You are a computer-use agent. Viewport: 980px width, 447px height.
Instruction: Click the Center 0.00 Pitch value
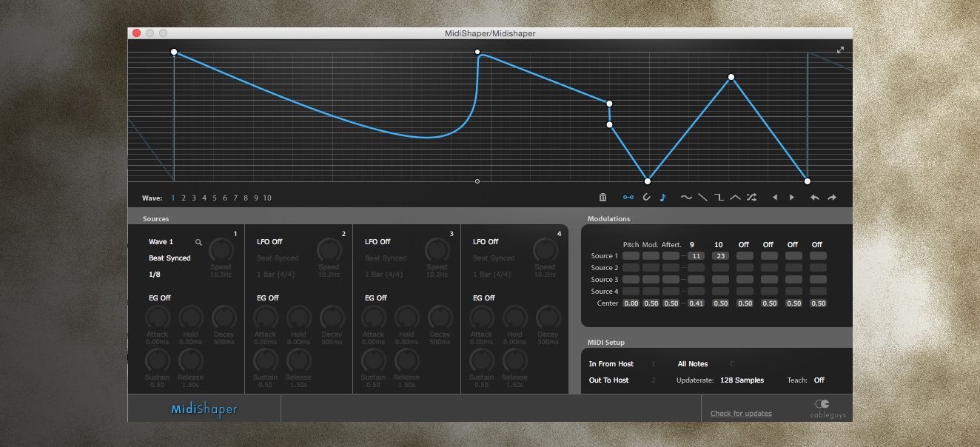631,303
